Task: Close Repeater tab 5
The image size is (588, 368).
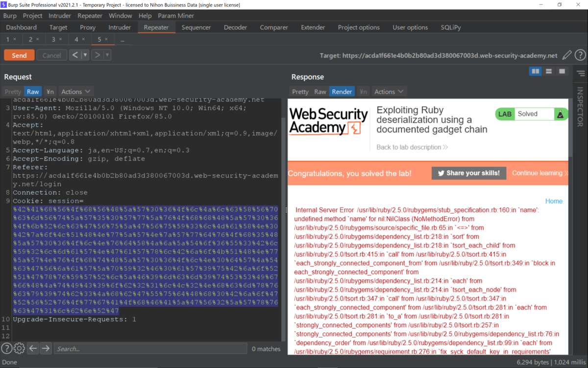Action: pyautogui.click(x=106, y=39)
